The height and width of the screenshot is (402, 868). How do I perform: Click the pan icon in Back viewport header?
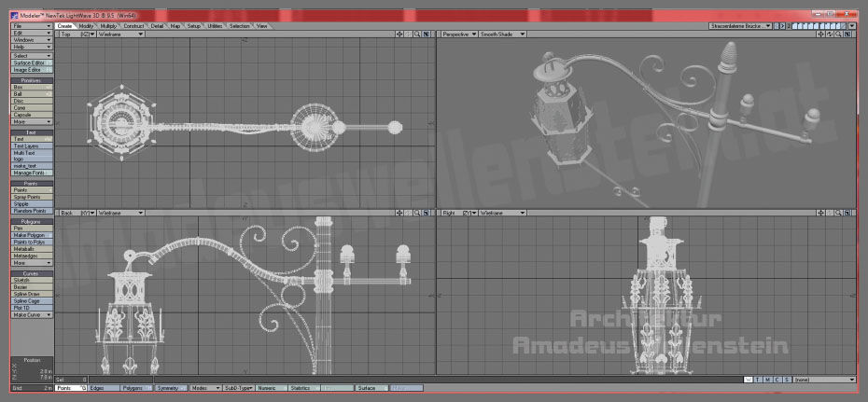point(399,213)
